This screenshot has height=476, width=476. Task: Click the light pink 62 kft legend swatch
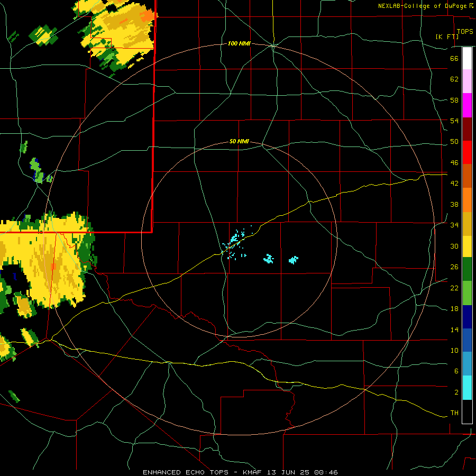tap(467, 81)
